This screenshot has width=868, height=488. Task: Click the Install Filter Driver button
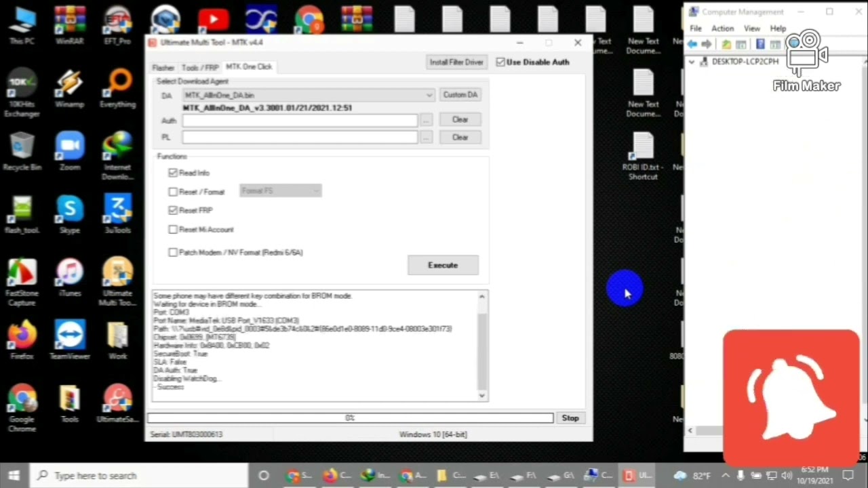click(456, 62)
